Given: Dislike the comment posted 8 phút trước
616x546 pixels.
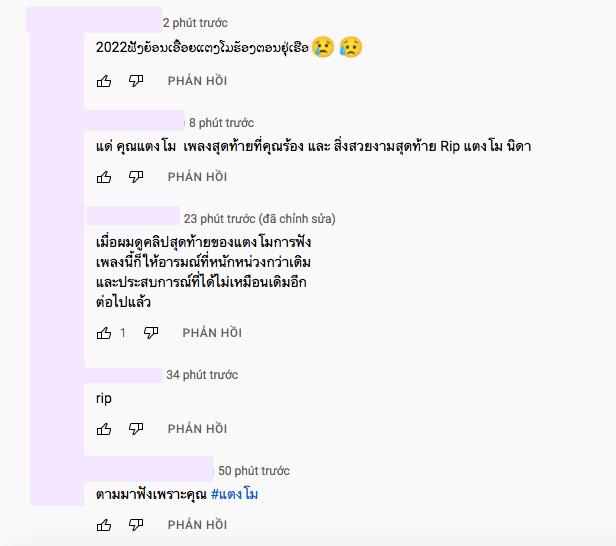Looking at the screenshot, I should [136, 177].
